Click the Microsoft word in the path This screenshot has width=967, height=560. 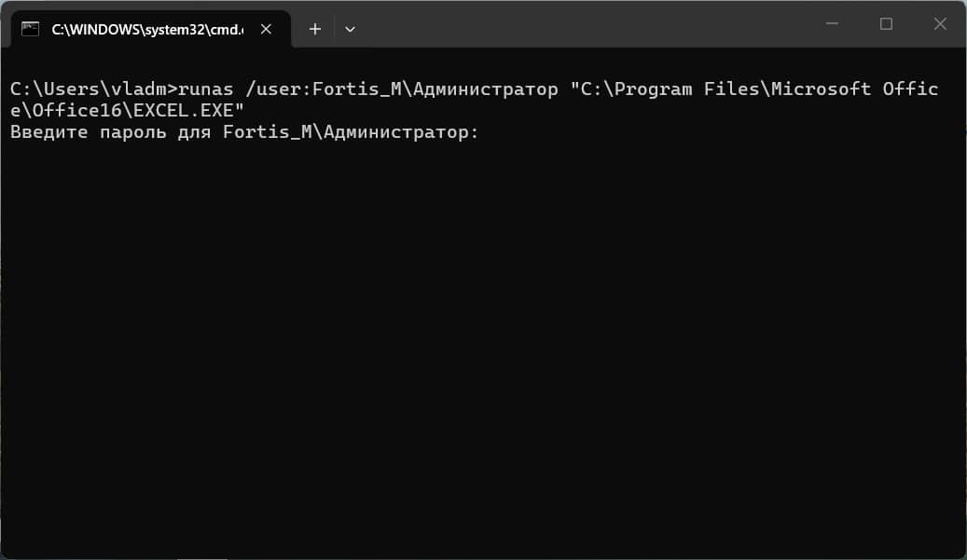[821, 89]
